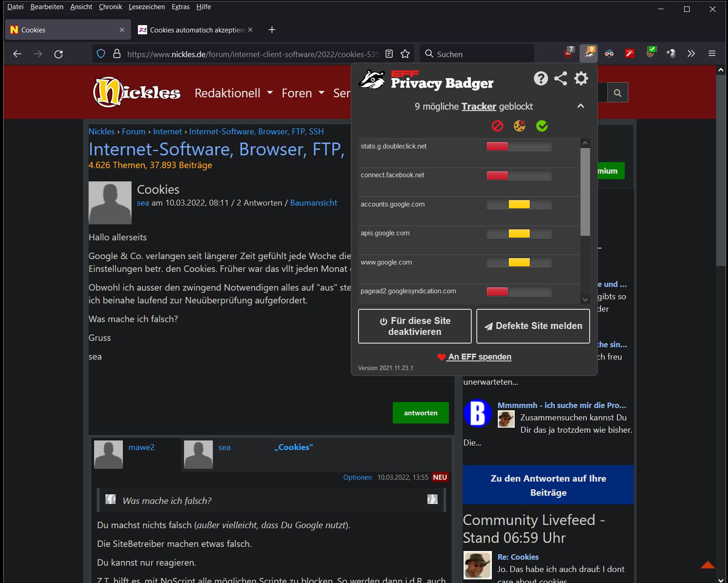This screenshot has width=728, height=583.
Task: Open the Ansicht menu
Action: pyautogui.click(x=81, y=7)
